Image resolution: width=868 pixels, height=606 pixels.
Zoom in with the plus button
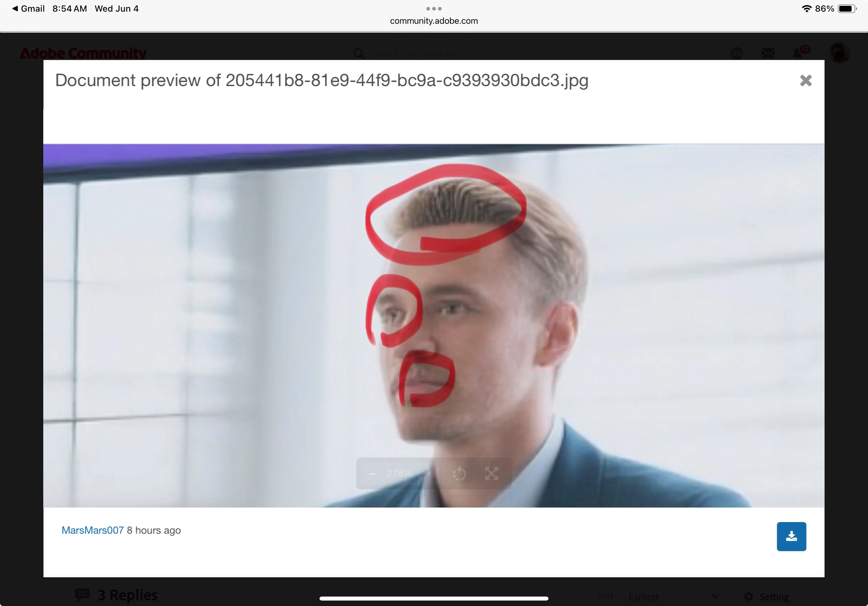[427, 473]
